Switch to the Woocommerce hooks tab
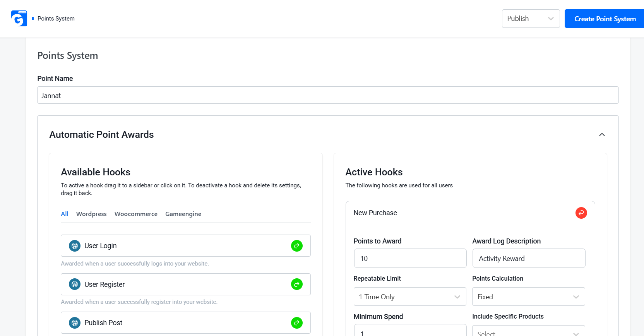This screenshot has width=644, height=336. tap(136, 214)
